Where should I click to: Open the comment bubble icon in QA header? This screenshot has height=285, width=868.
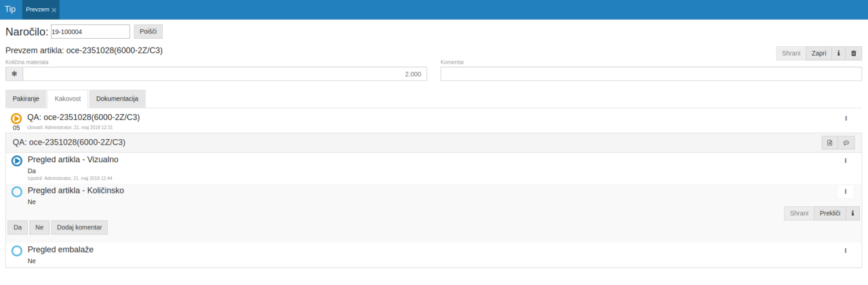[x=846, y=142]
